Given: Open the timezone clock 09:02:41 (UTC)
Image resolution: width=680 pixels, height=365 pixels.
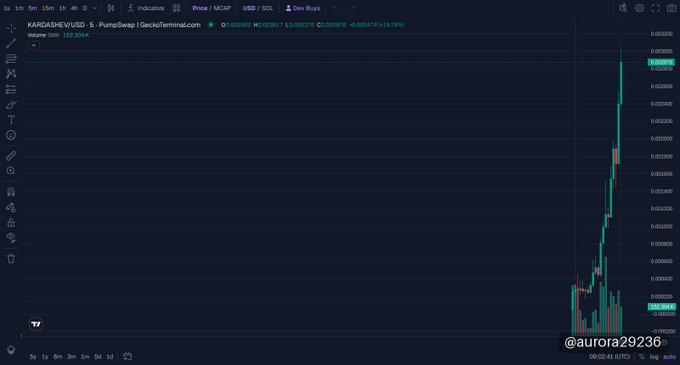Looking at the screenshot, I should [609, 356].
